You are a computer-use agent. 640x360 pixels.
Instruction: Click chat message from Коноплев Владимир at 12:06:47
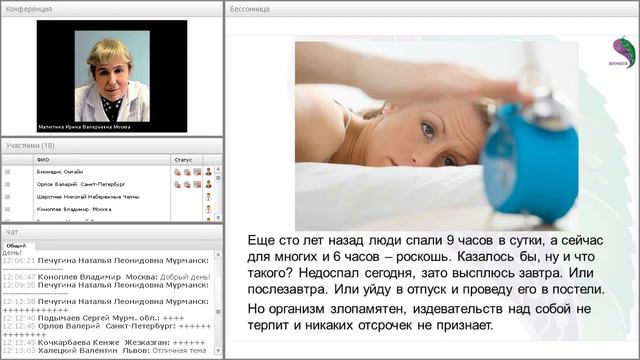(x=107, y=277)
